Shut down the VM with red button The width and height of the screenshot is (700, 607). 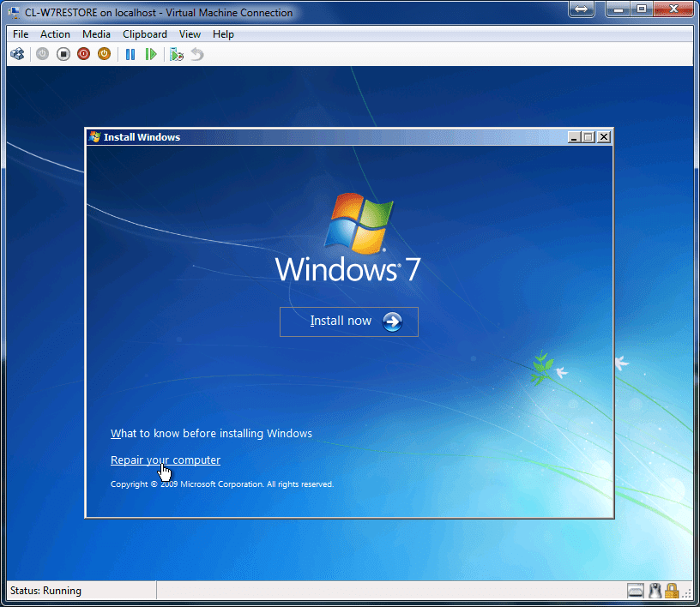point(83,55)
